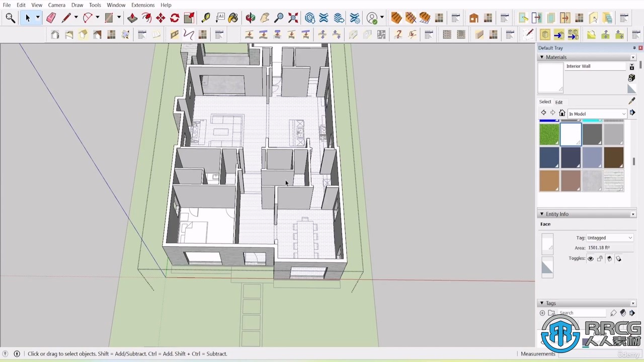Toggle Cast Shadows in Entity Info
This screenshot has height=362, width=644.
(x=618, y=259)
